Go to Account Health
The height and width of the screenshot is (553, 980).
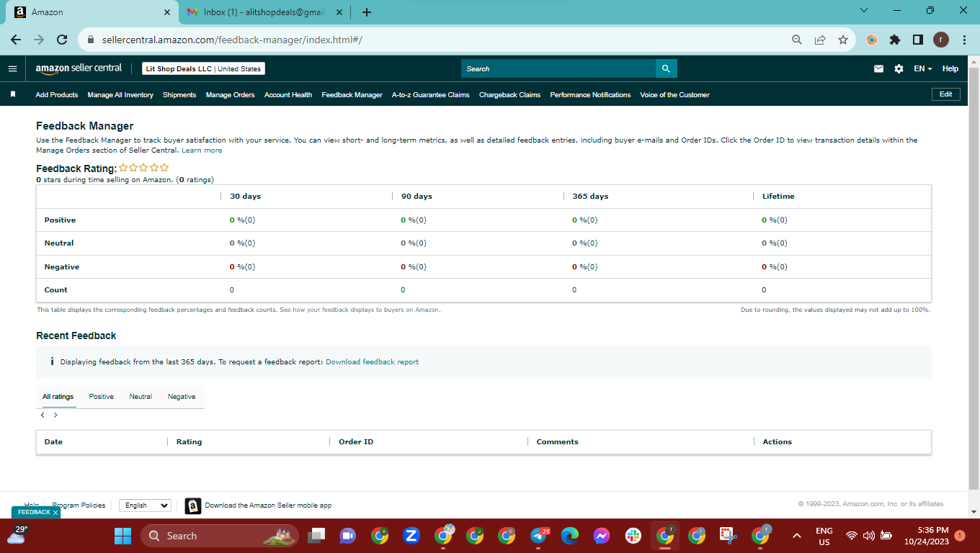(x=288, y=95)
